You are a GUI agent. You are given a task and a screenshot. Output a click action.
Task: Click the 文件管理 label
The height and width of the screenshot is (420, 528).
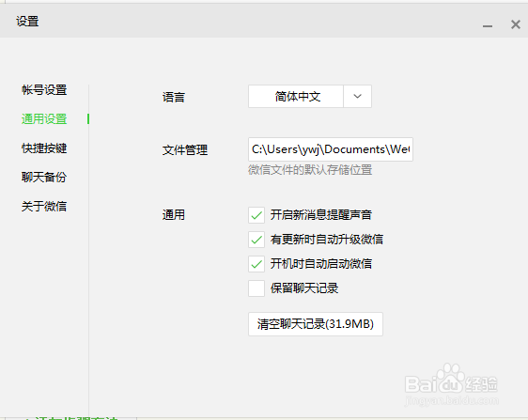[185, 150]
